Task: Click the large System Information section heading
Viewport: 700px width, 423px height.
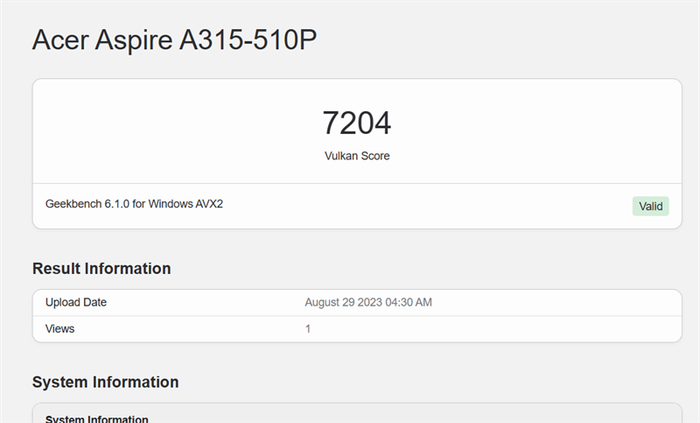Action: coord(105,382)
